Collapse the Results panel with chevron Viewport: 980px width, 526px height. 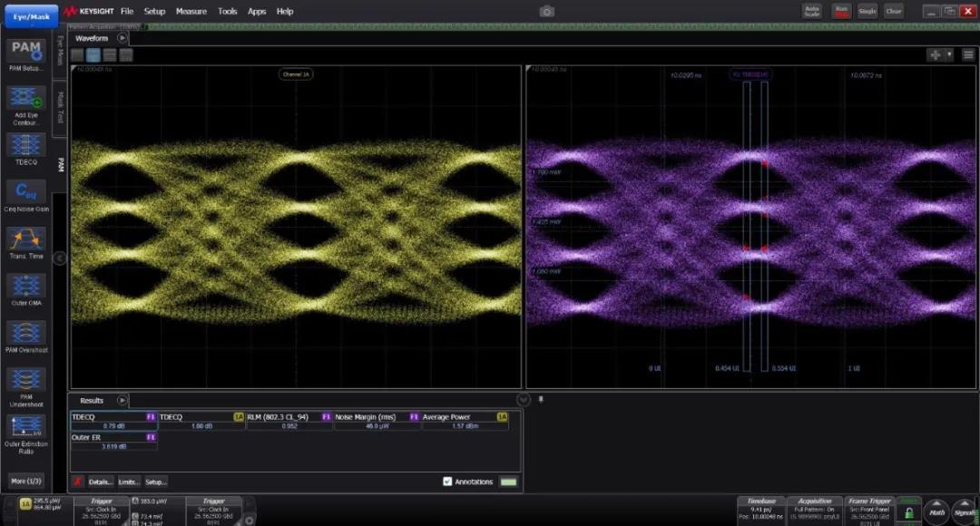click(523, 400)
